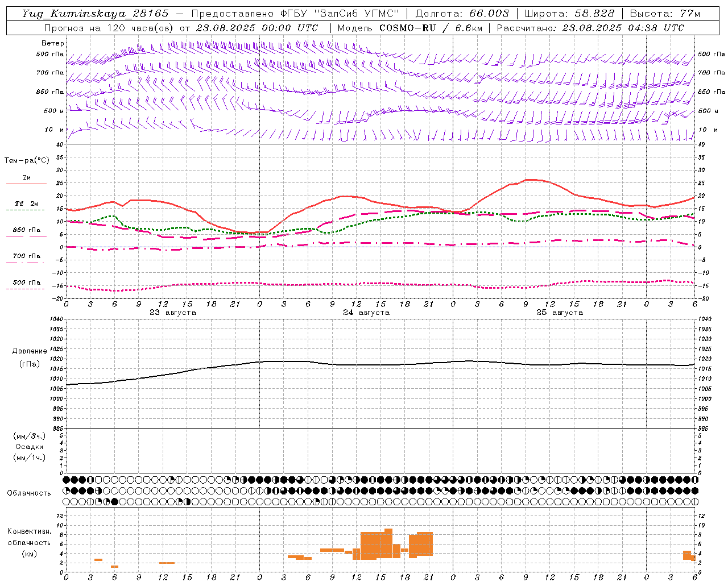Click the 'Давление' pressure panel label
The width and height of the screenshot is (728, 582).
30,351
